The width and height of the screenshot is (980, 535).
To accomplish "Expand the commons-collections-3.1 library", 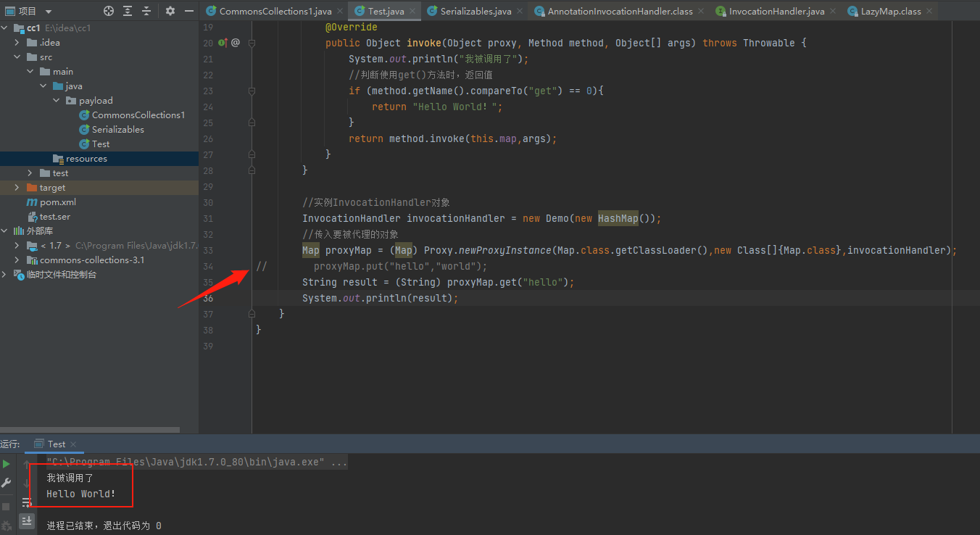I will tap(17, 260).
